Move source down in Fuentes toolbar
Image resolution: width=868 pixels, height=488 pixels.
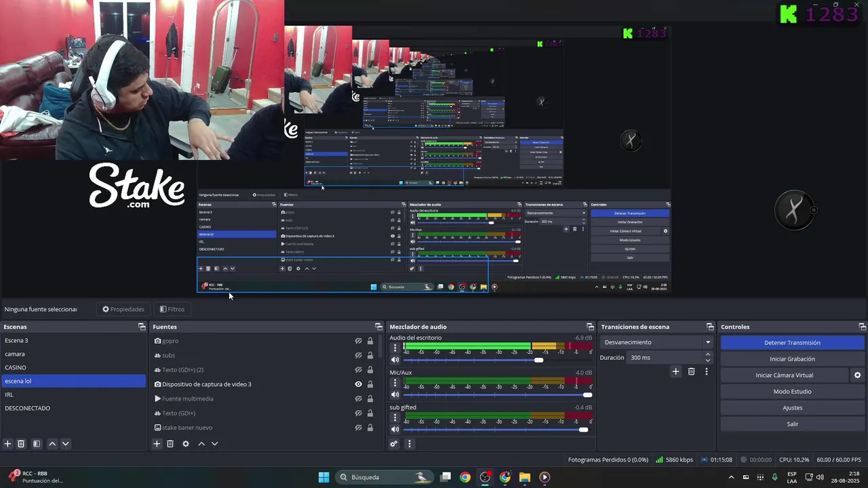tap(214, 444)
